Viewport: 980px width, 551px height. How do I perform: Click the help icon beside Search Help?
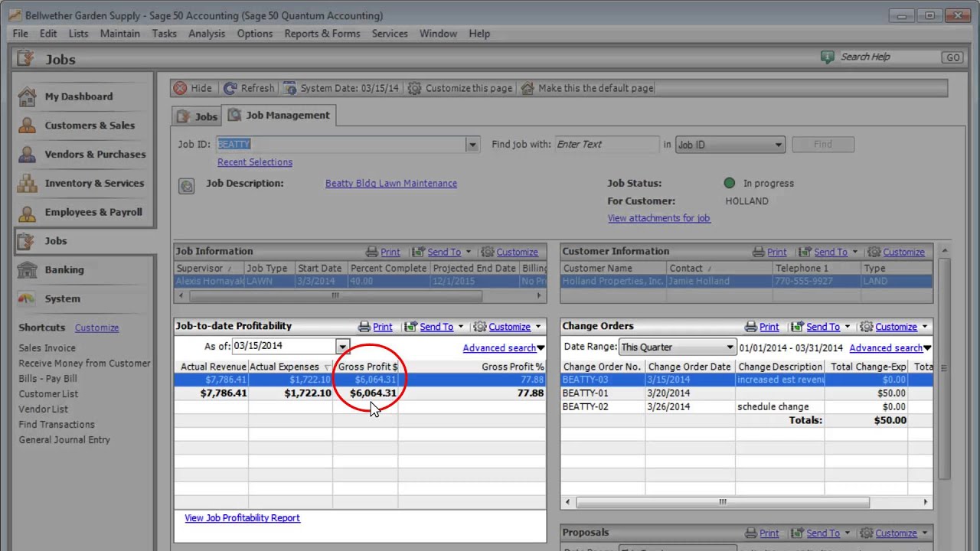[827, 57]
